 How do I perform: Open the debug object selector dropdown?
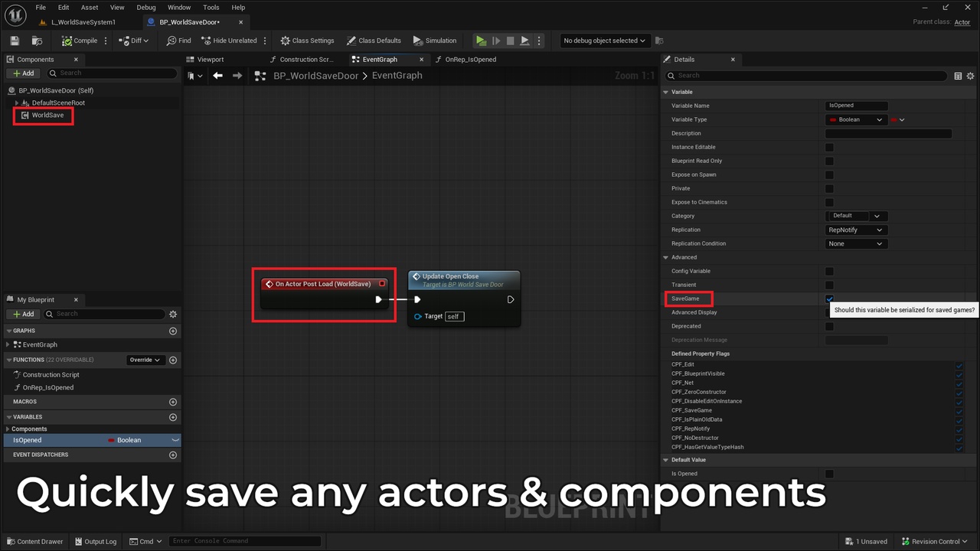point(604,41)
